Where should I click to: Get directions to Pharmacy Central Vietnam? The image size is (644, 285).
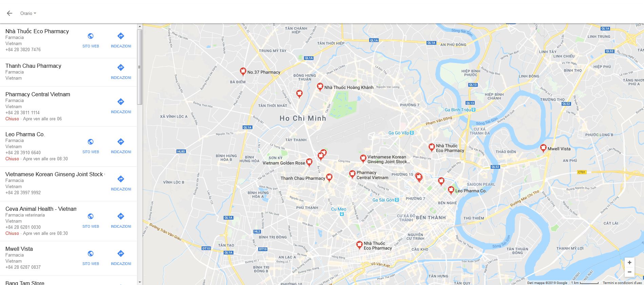[x=121, y=106]
